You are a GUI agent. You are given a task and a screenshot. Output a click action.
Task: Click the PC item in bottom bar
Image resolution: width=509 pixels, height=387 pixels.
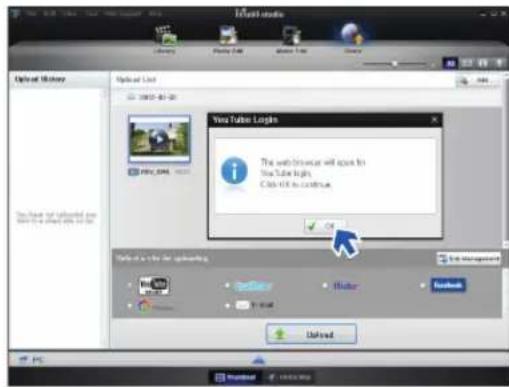tap(32, 360)
